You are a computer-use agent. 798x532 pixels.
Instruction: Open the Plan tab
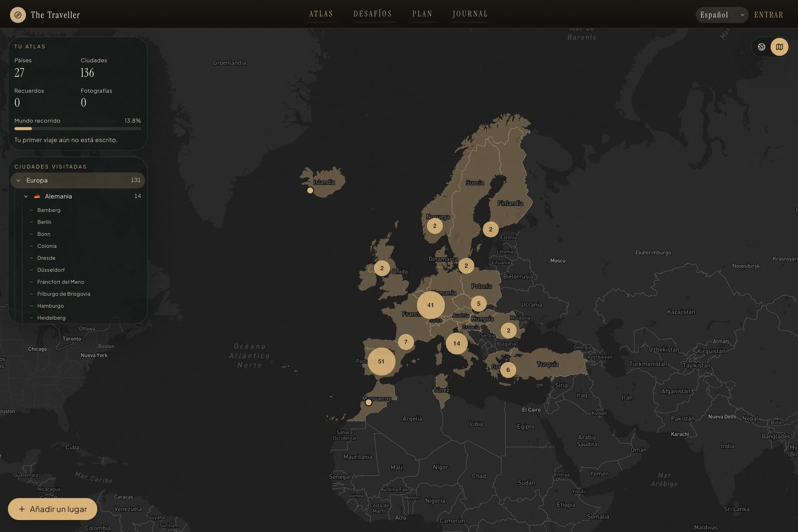[x=422, y=14]
